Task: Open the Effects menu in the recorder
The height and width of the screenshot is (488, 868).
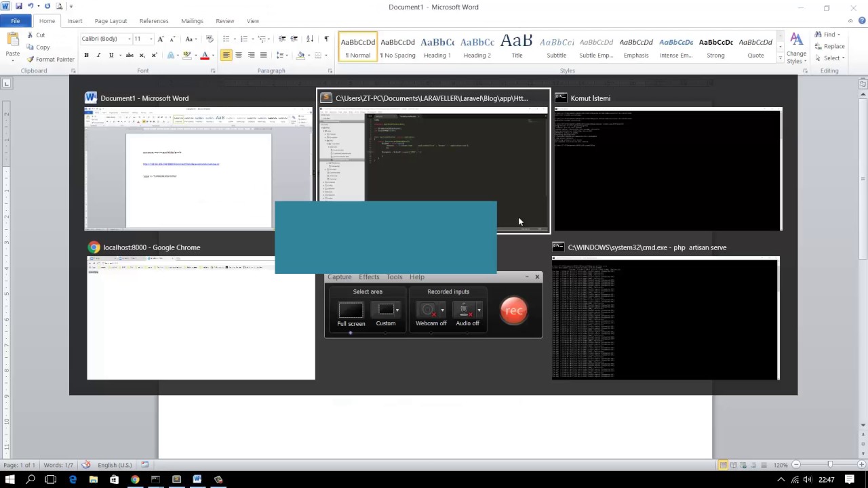Action: (x=369, y=277)
